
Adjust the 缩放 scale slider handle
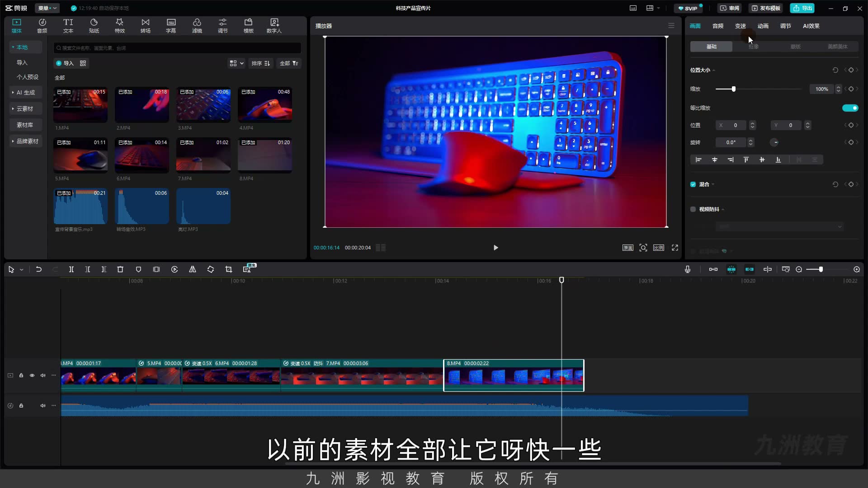point(734,89)
